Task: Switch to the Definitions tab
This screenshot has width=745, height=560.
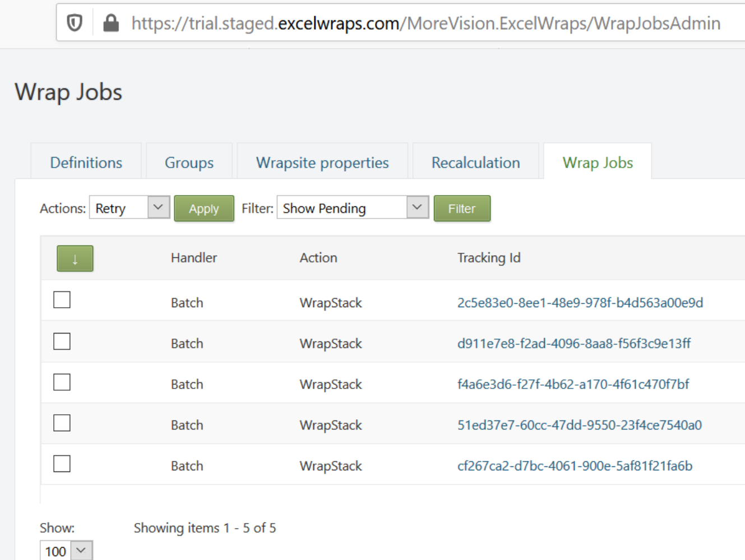Action: click(x=85, y=162)
